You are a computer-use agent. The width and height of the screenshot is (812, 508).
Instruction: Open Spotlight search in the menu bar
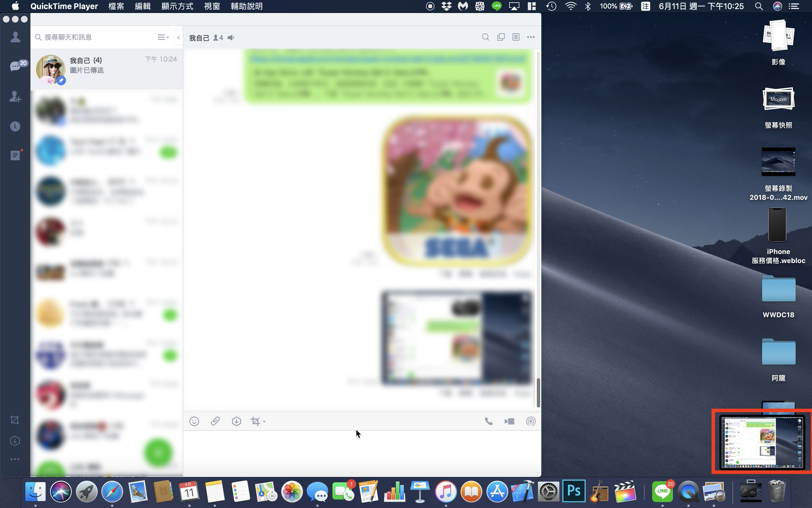(x=759, y=6)
